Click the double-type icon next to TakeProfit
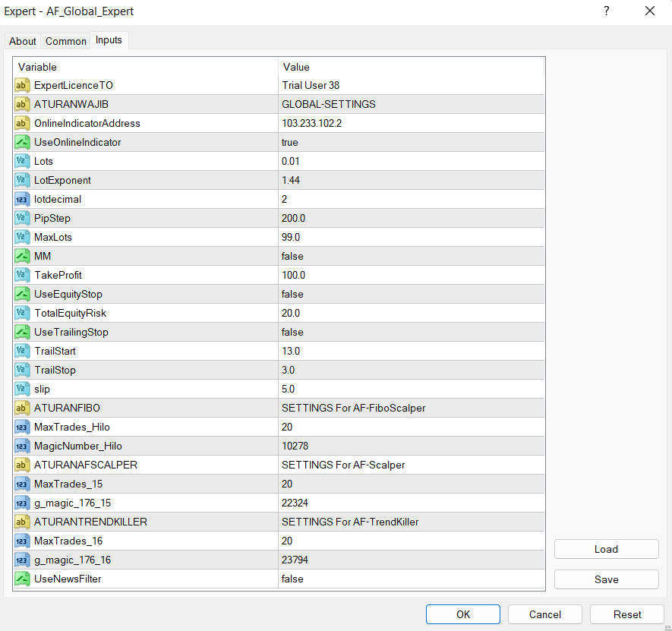This screenshot has height=631, width=672. (22, 275)
